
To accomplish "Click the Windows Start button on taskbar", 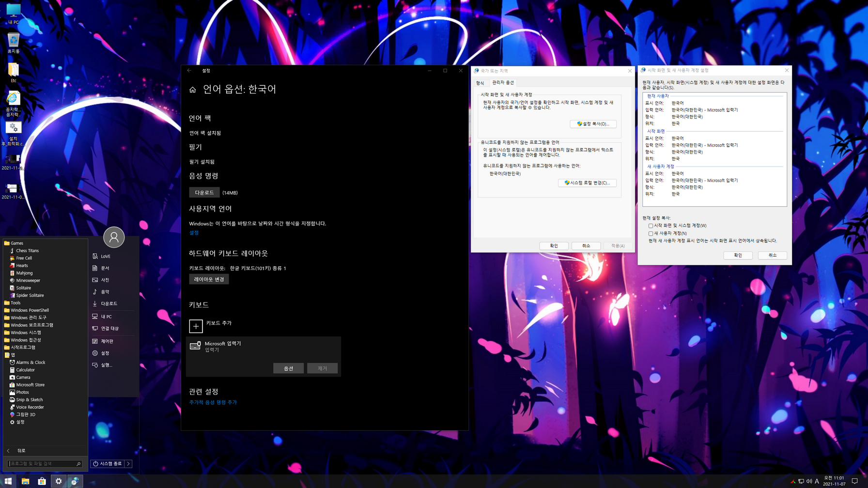I will point(8,481).
